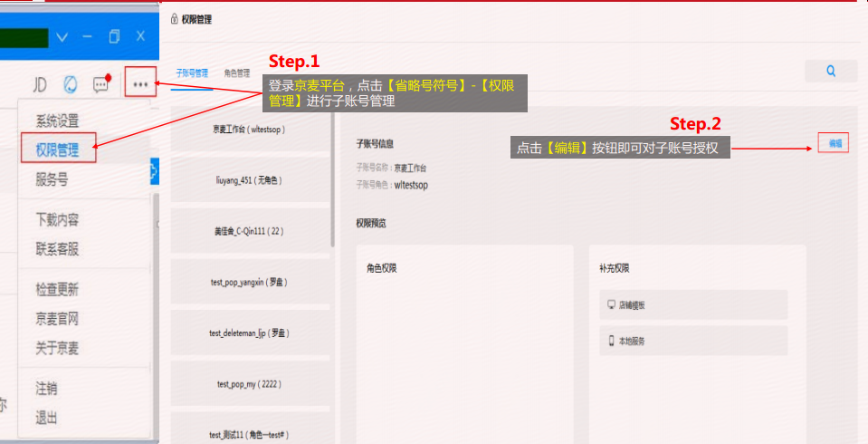Select sub-account test_deleteman_ljp (罗盘)

pos(249,333)
